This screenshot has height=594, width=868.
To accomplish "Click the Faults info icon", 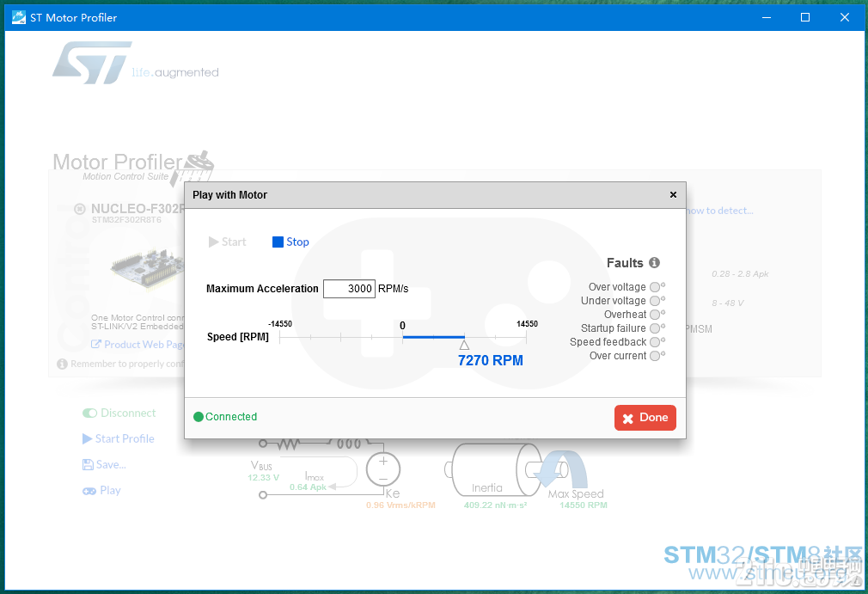I will point(654,263).
